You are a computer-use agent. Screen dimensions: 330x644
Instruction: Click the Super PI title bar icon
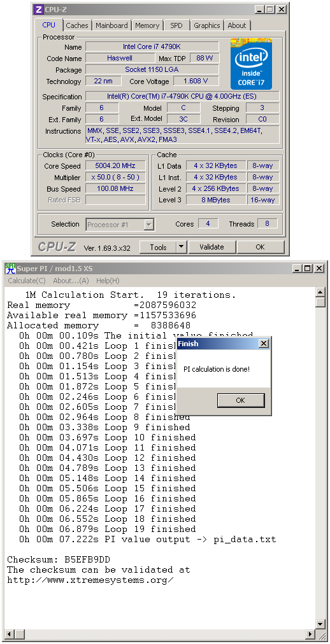coord(10,269)
